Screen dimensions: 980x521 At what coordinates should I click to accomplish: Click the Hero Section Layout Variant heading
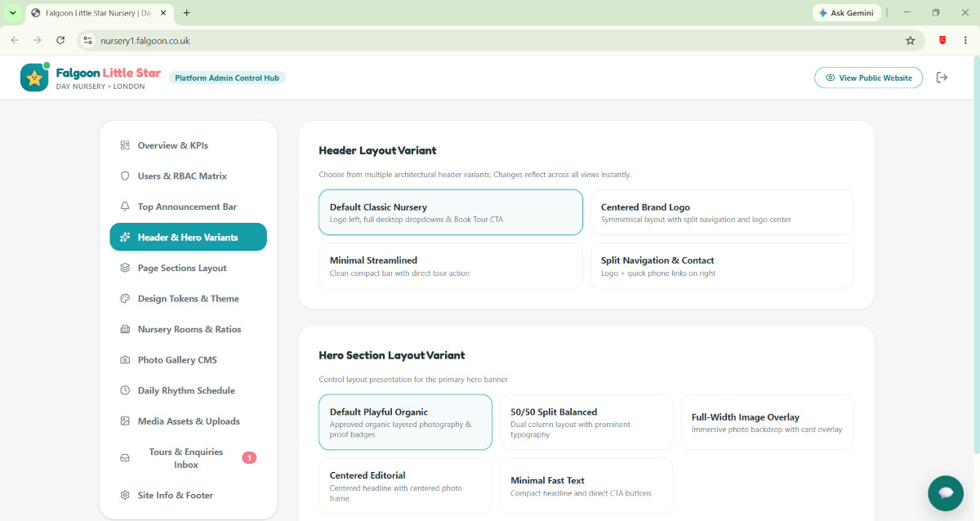click(x=391, y=355)
